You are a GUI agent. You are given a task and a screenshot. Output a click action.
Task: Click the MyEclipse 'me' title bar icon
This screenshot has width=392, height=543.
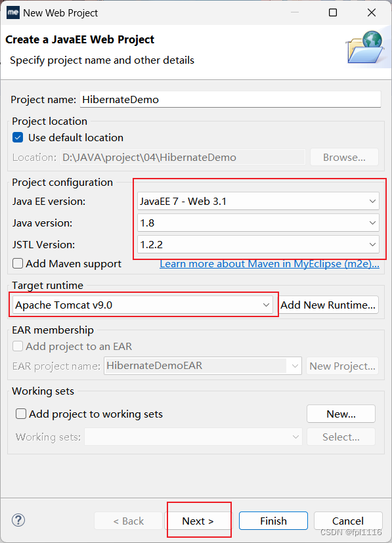[13, 13]
